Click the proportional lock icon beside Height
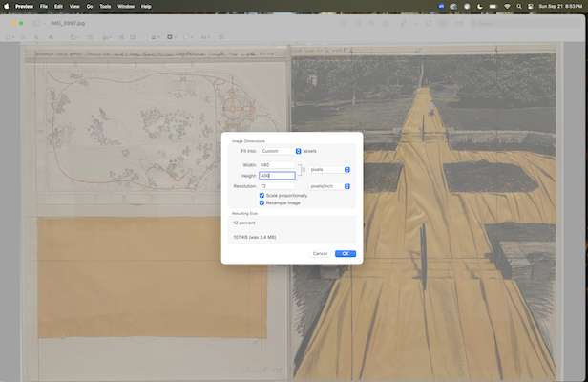The image size is (588, 382). click(303, 170)
